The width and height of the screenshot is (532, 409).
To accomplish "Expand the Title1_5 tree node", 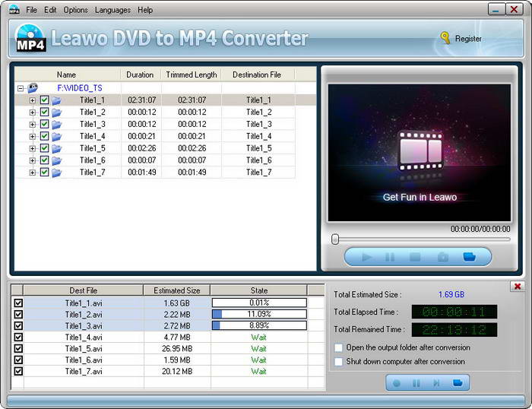I will coord(32,148).
